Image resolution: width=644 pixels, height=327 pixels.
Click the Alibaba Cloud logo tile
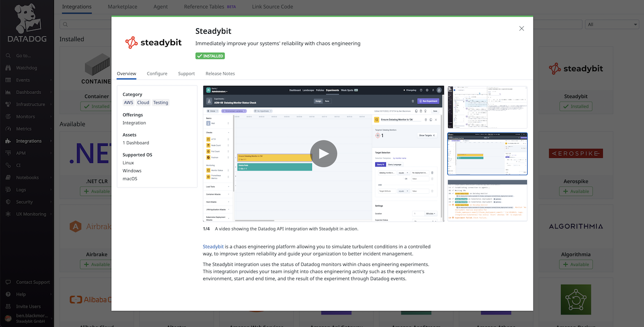point(91,300)
